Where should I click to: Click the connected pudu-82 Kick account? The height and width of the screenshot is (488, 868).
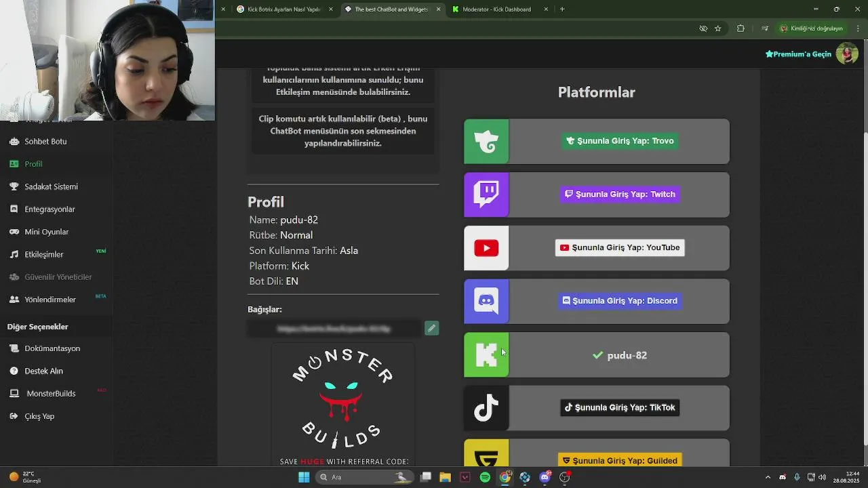[x=619, y=355]
